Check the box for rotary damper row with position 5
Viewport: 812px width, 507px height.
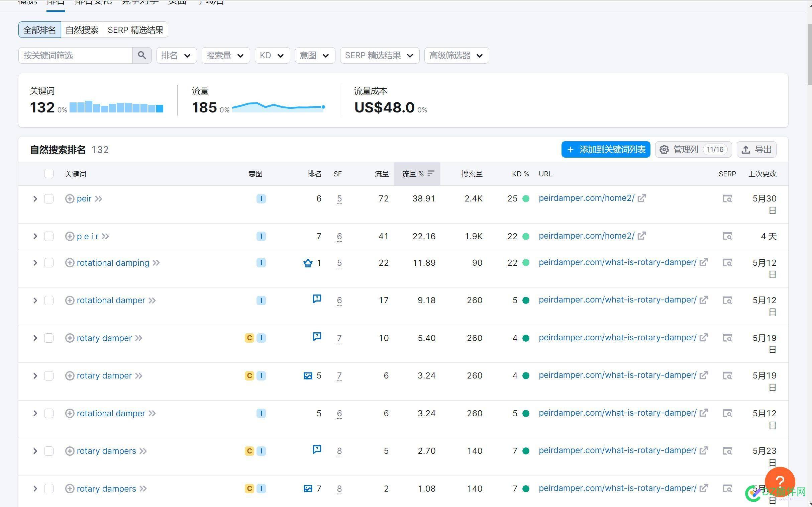pyautogui.click(x=49, y=376)
